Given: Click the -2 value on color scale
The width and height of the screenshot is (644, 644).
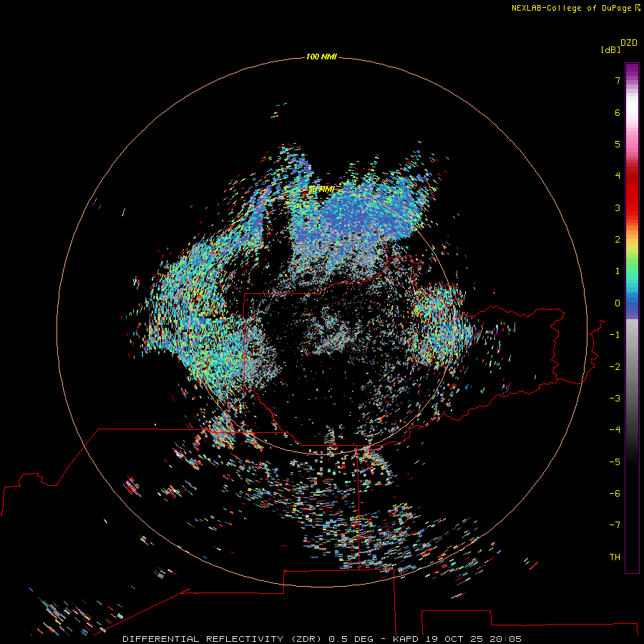Looking at the screenshot, I should (x=615, y=367).
